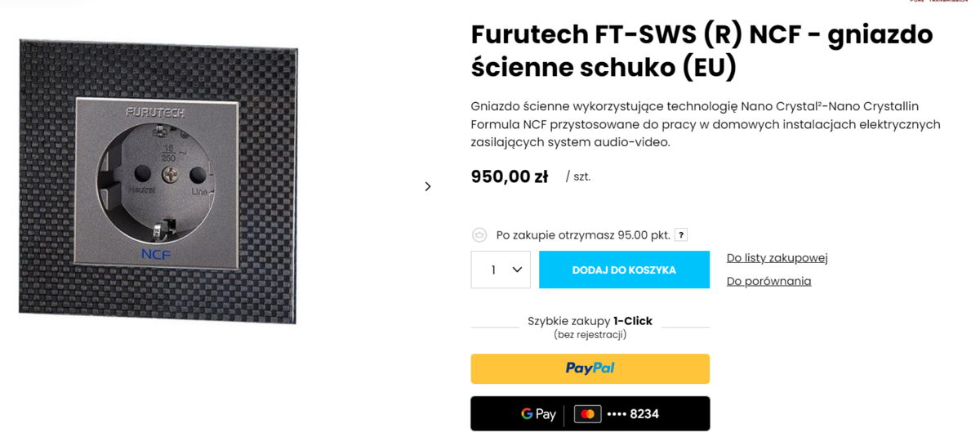Viewport: 980px width, 446px height.
Task: Open the Do porównania link
Action: coord(768,281)
